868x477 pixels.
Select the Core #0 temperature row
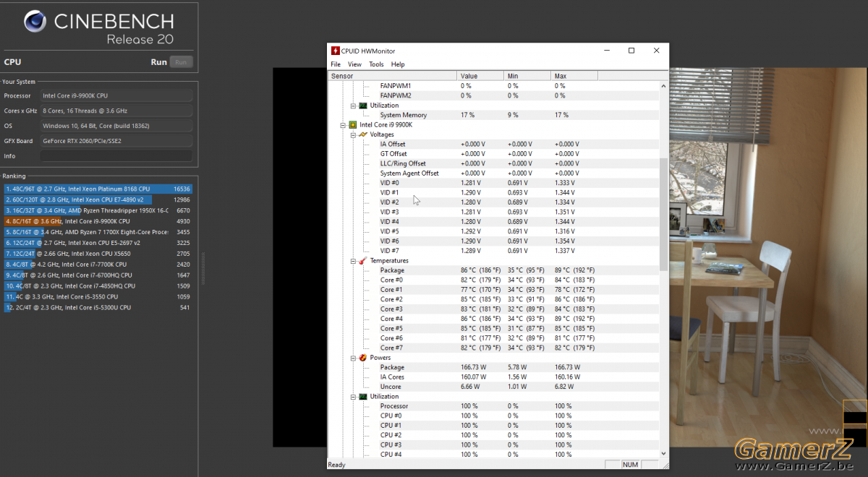494,280
